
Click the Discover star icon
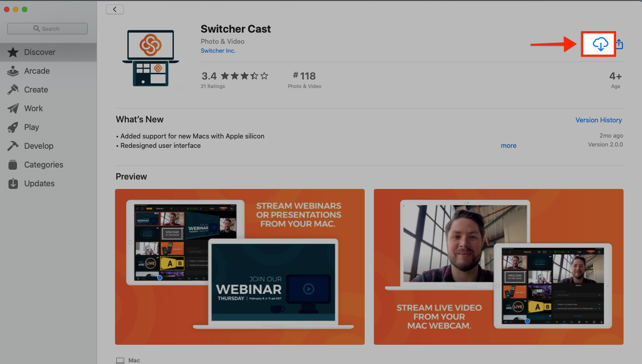pyautogui.click(x=13, y=52)
